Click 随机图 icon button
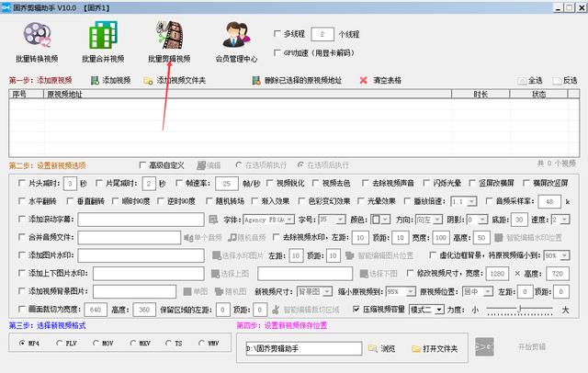This screenshot has width=588, height=373. point(219,291)
